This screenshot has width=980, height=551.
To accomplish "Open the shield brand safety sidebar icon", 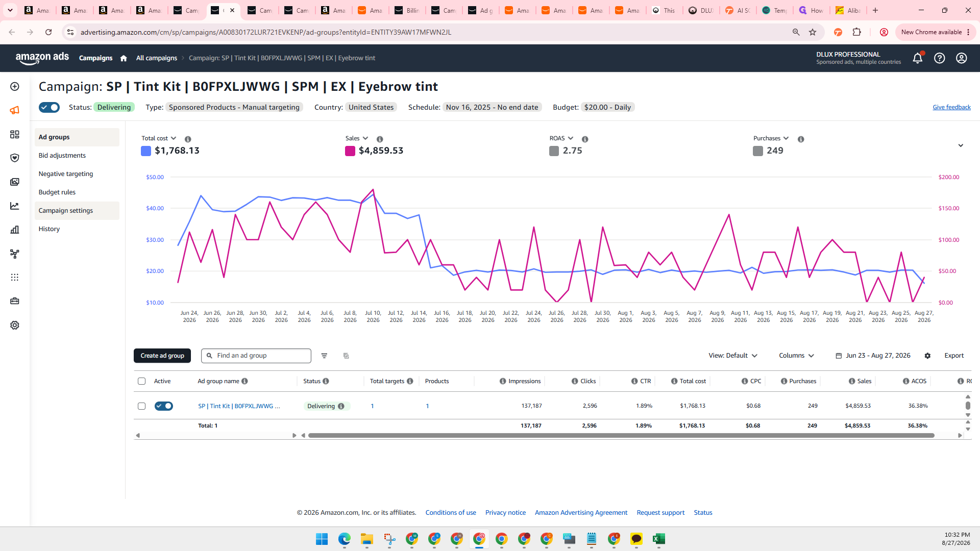I will pos(15,158).
